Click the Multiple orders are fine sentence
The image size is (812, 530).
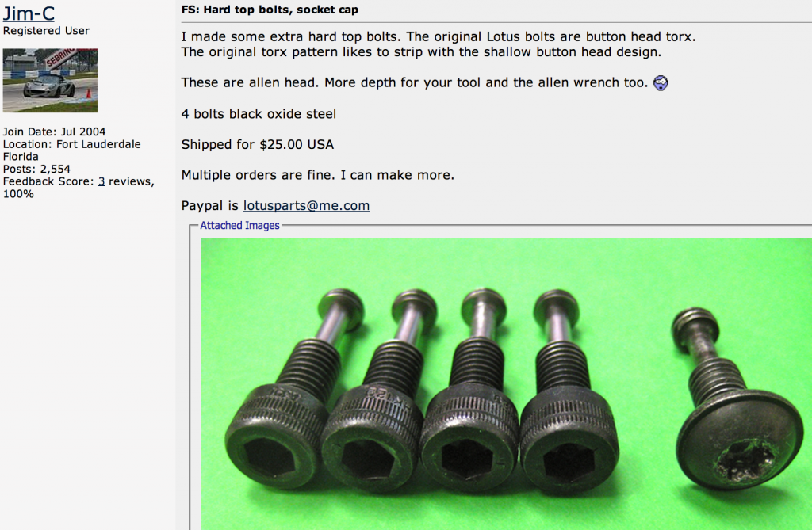318,175
